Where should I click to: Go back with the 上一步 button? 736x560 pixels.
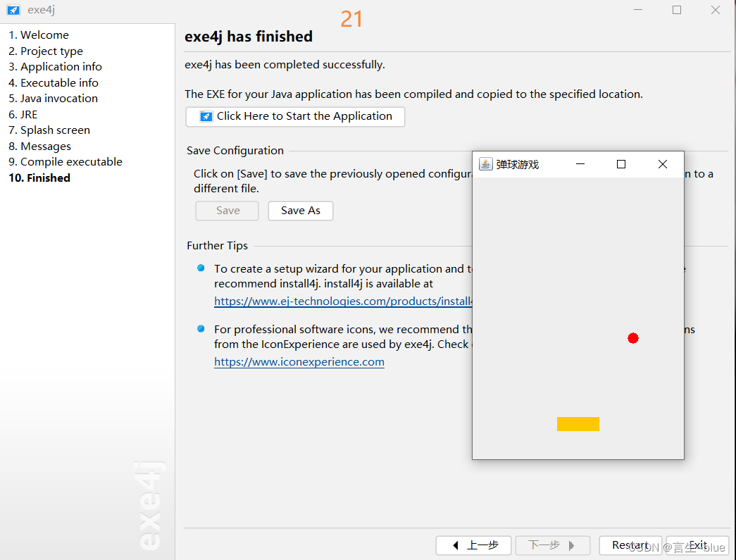click(473, 545)
